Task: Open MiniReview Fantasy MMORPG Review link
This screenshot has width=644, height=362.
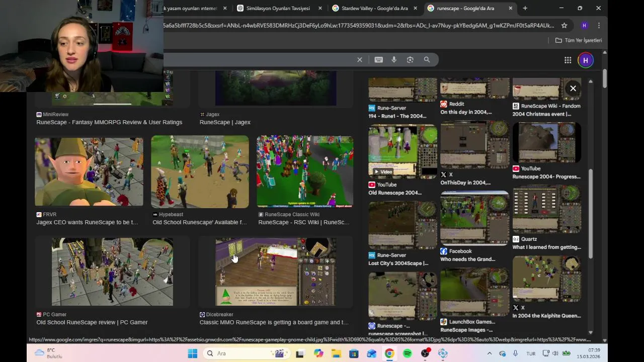Action: (109, 122)
